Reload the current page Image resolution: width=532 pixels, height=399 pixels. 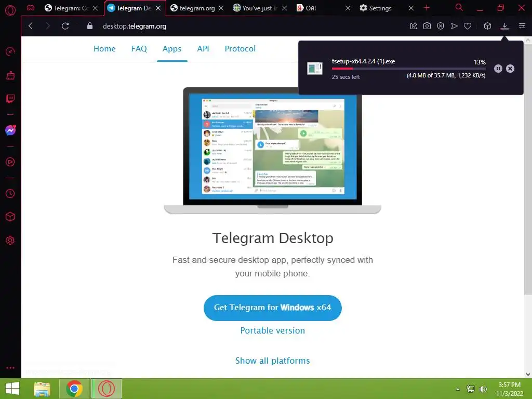point(65,26)
